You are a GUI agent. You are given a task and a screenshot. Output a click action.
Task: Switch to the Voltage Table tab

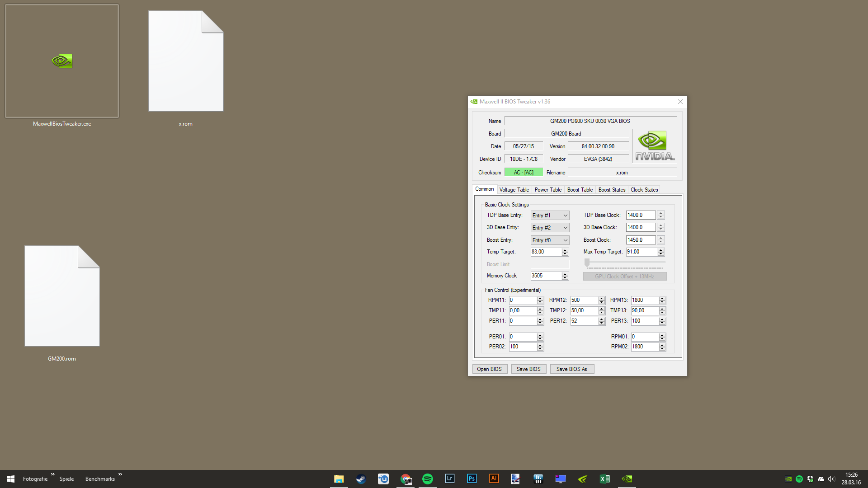pyautogui.click(x=514, y=190)
